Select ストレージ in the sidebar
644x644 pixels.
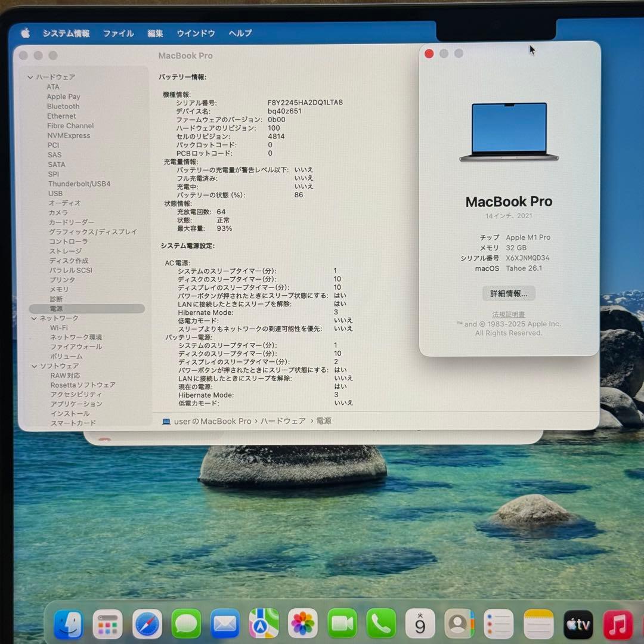(x=66, y=251)
